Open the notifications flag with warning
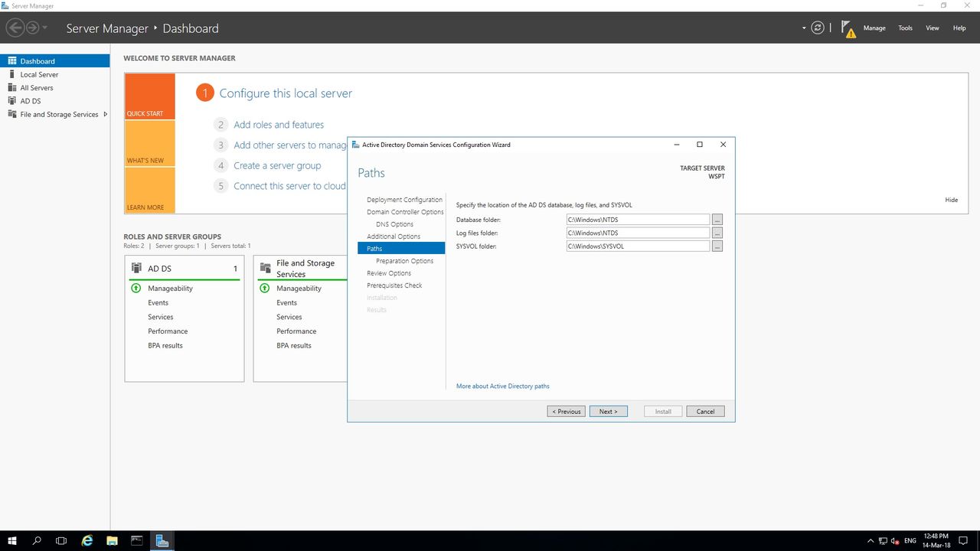 click(848, 29)
